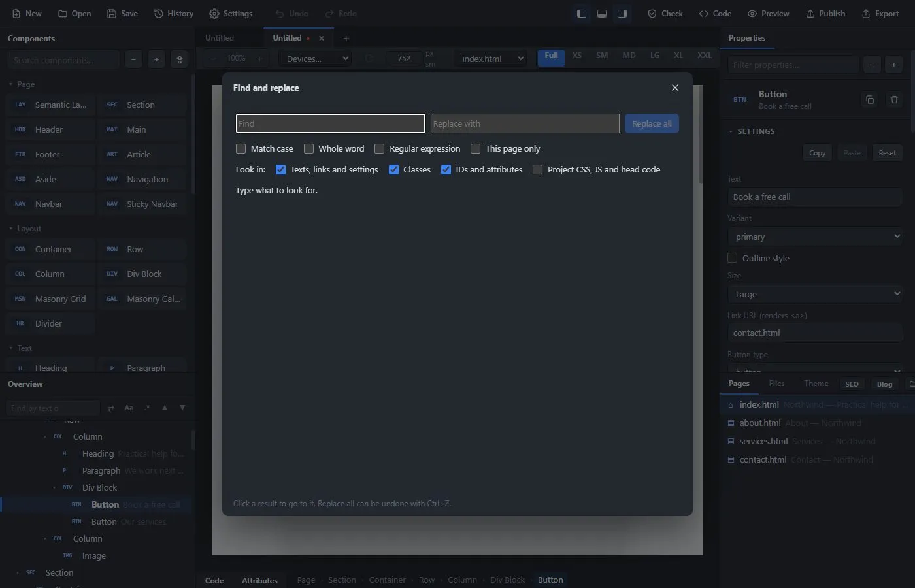The image size is (915, 588).
Task: Go to previous Overview search result arrow
Action: click(x=165, y=408)
